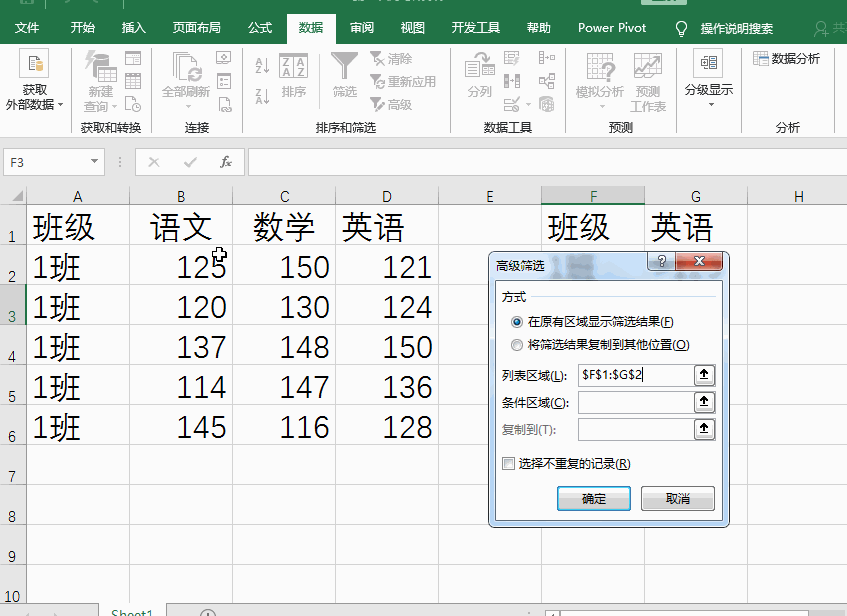Screen dimensions: 847x616
Task: Click the 取消 button
Action: 678,498
